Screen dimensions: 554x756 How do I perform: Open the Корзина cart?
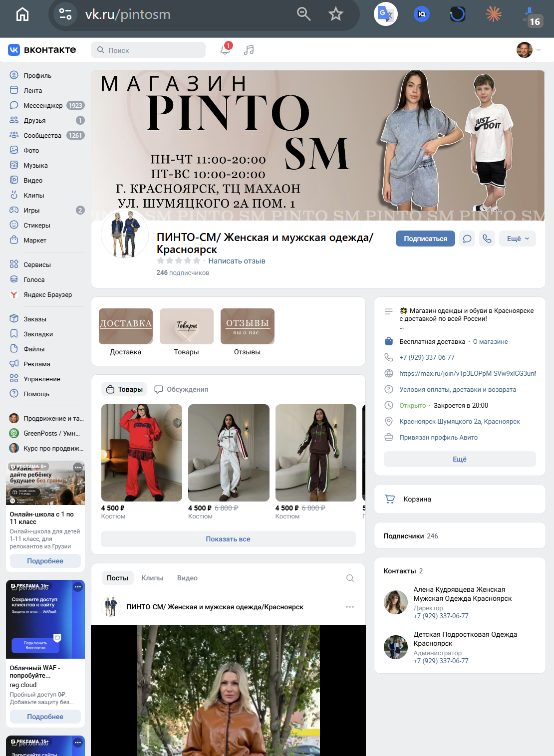(460, 499)
